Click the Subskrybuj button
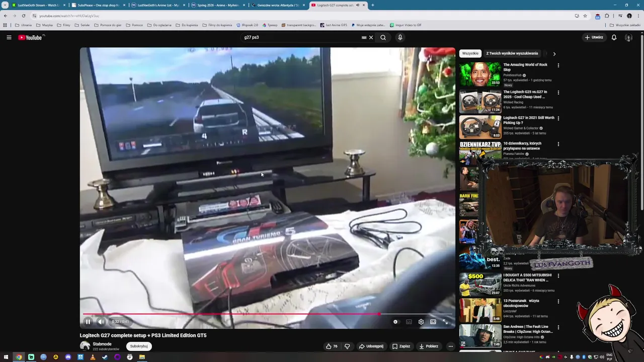644x362 pixels. (x=139, y=346)
